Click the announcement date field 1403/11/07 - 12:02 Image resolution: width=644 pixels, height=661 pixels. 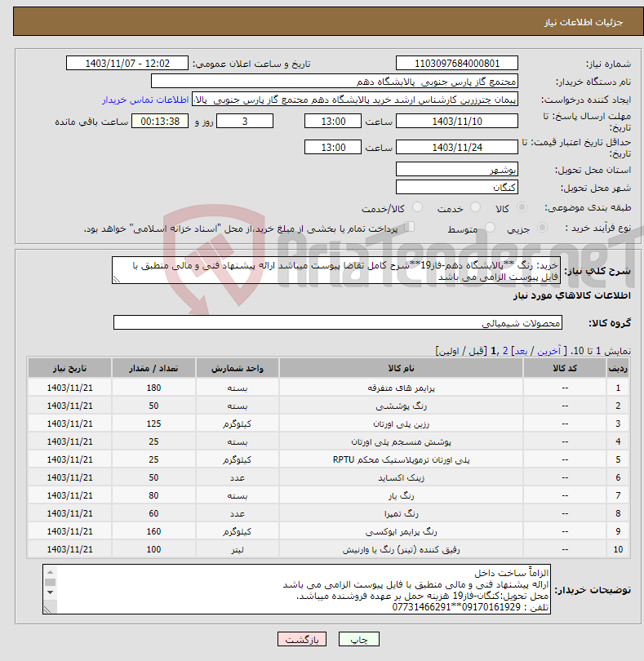click(x=127, y=63)
